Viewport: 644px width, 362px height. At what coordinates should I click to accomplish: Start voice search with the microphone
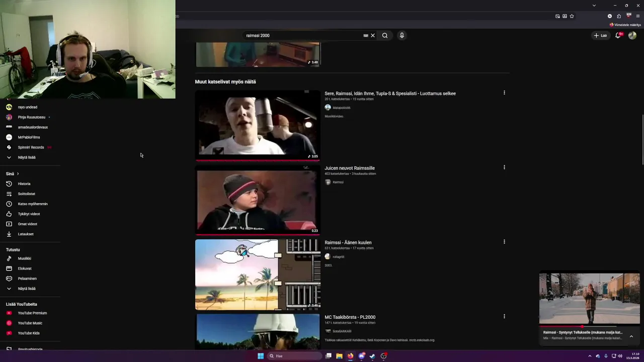pyautogui.click(x=401, y=36)
